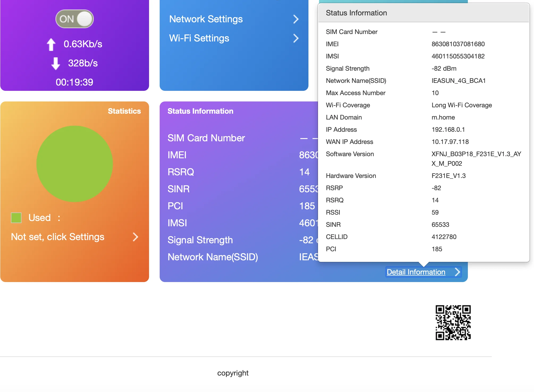Click the Detail Information chevron icon

coord(457,272)
